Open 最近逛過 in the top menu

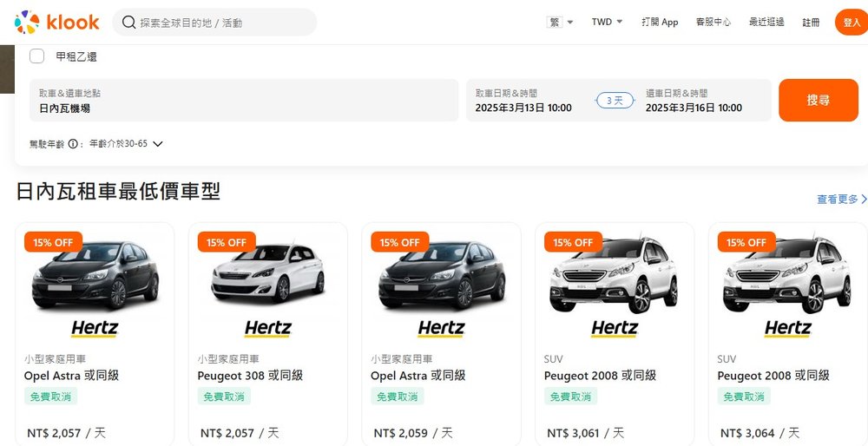point(766,22)
